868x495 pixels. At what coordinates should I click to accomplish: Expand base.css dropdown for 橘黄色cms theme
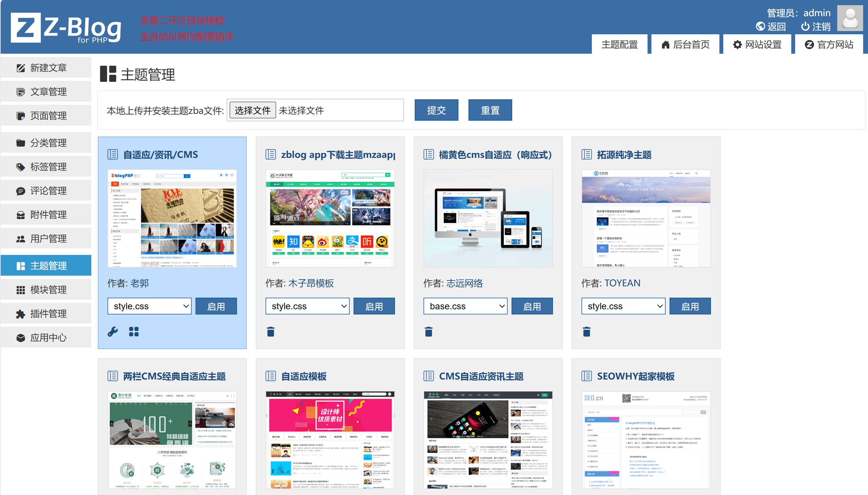point(465,306)
